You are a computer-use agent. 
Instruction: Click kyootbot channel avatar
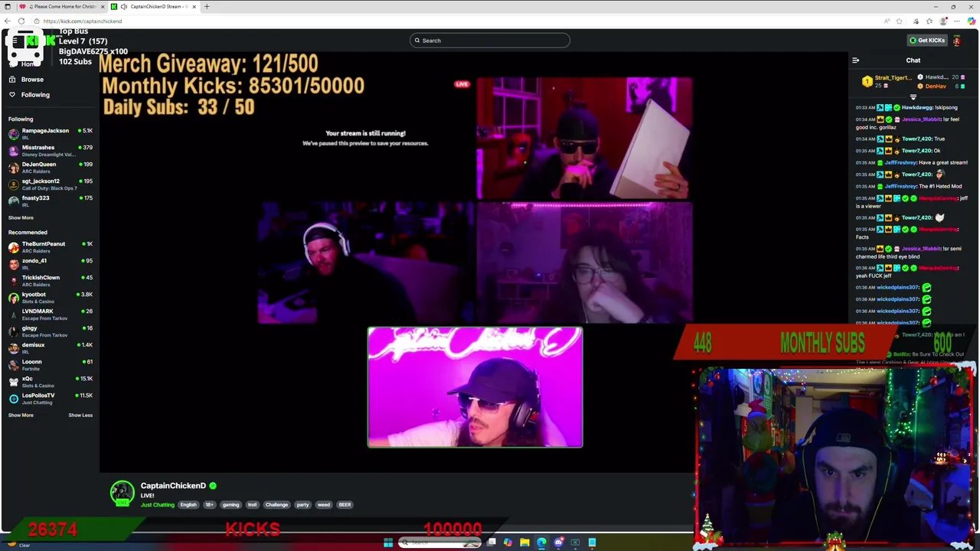click(13, 298)
